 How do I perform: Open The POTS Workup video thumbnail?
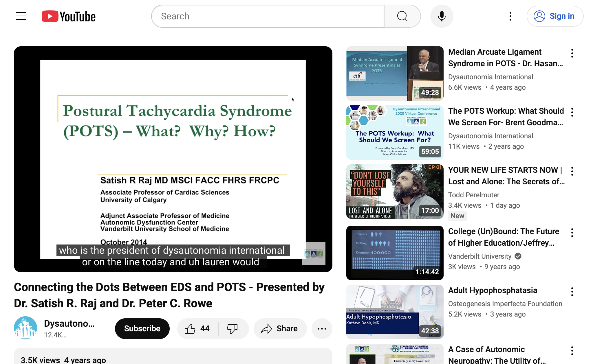[x=395, y=133]
